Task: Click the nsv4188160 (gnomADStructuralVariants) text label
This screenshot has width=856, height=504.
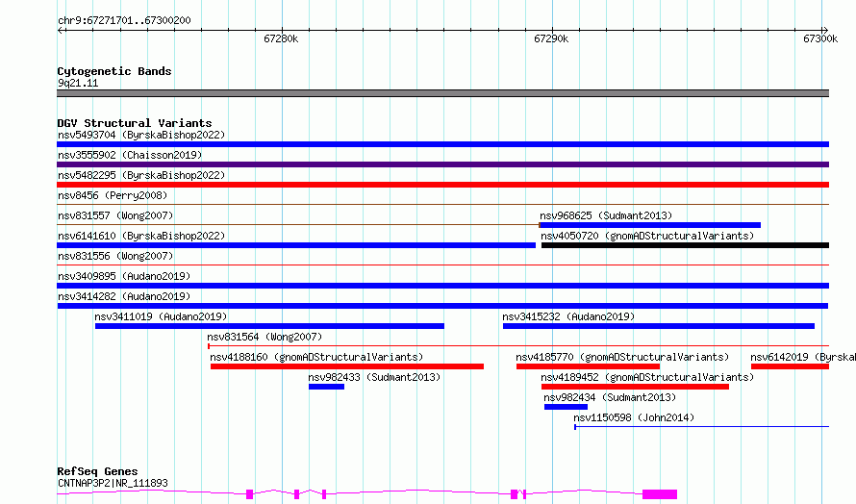Action: tap(316, 357)
